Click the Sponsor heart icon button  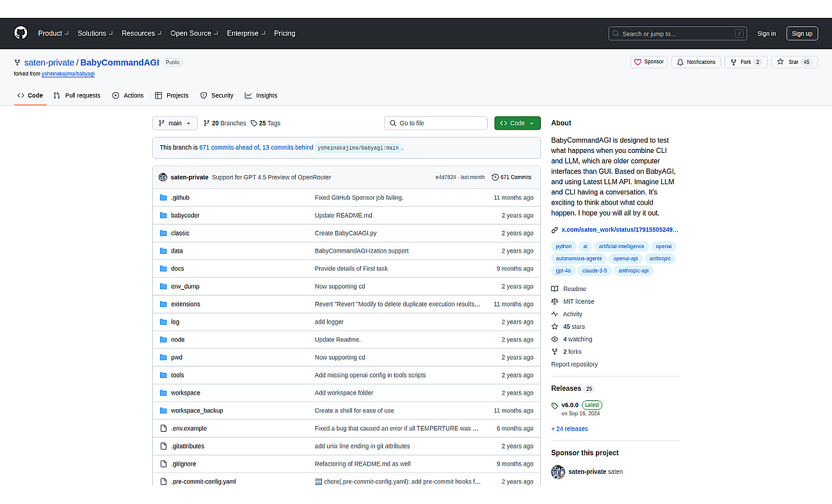point(649,62)
